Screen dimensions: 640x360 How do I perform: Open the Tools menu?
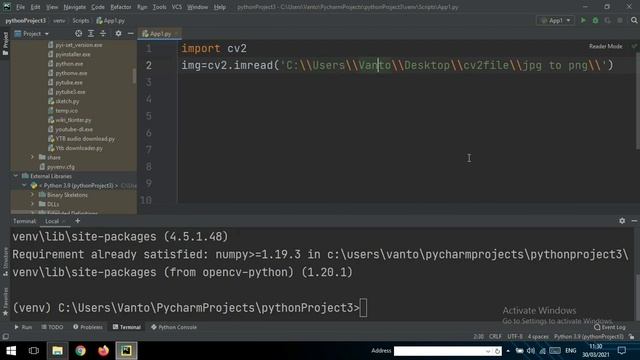coord(159,7)
